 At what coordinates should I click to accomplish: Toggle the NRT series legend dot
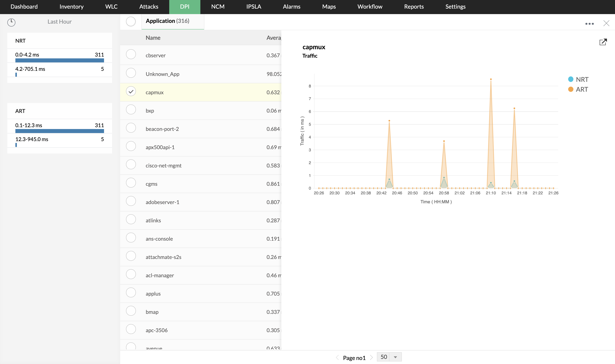[570, 79]
